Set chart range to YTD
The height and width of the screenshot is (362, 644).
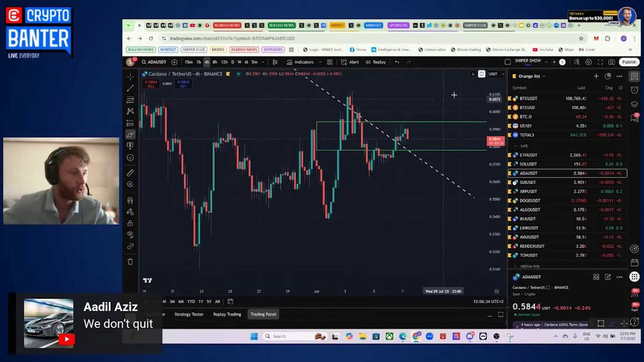(x=191, y=301)
